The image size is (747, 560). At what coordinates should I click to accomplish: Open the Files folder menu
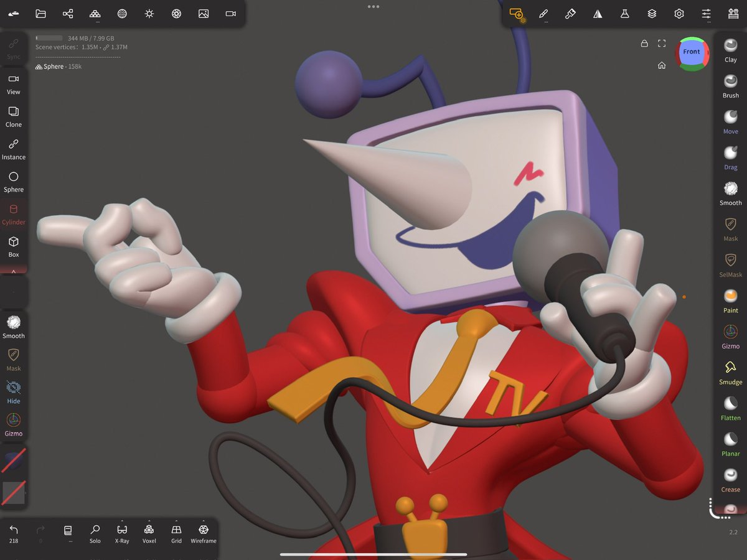pos(40,14)
